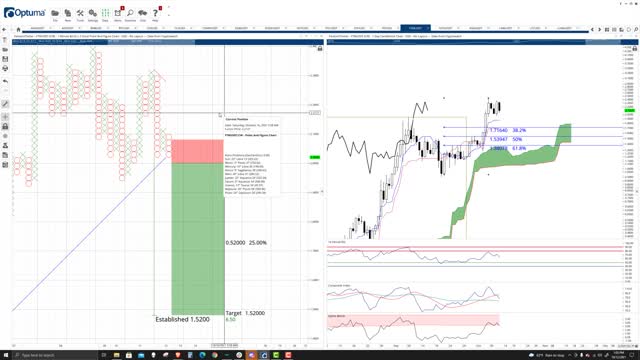Open the Help question mark icon

(x=156, y=13)
